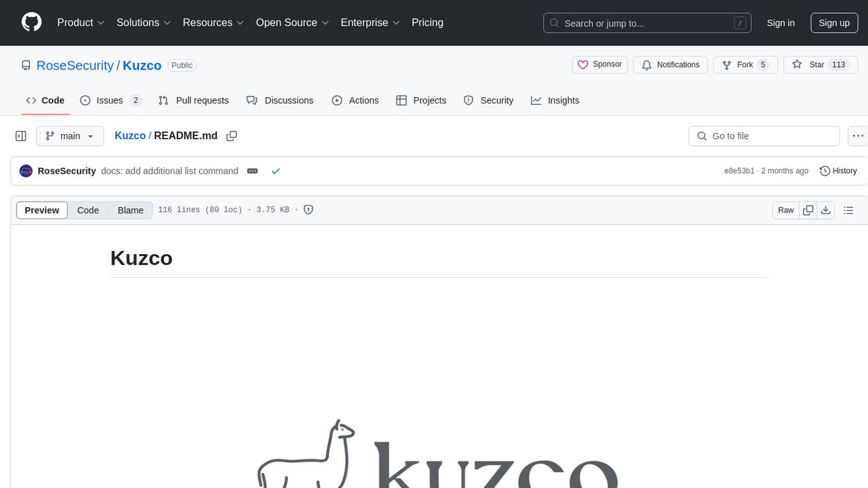Click Kuzco in the file breadcrumb

click(130, 135)
